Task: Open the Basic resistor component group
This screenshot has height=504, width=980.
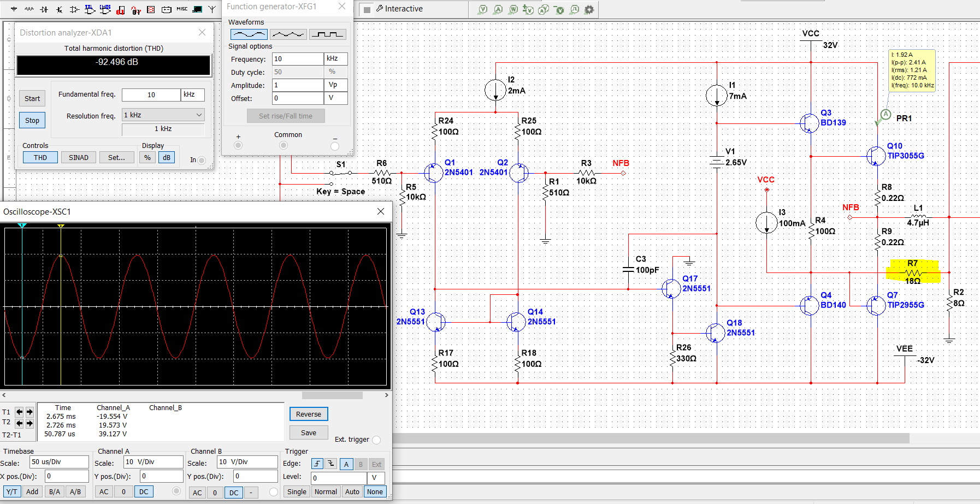Action: (x=29, y=9)
